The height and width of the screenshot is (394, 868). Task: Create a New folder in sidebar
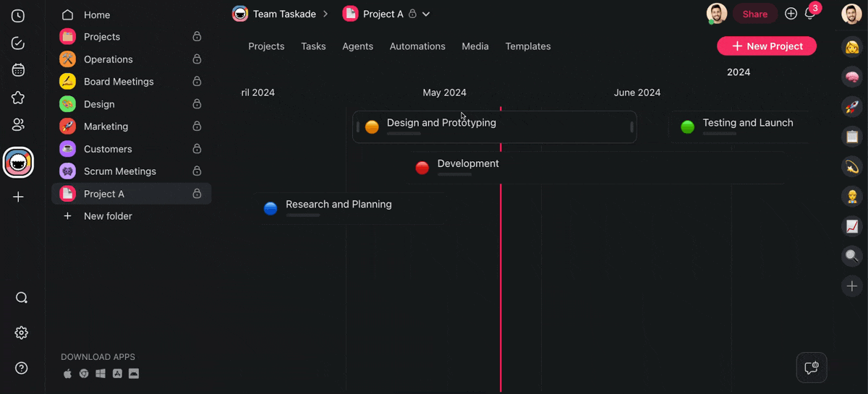click(x=108, y=216)
